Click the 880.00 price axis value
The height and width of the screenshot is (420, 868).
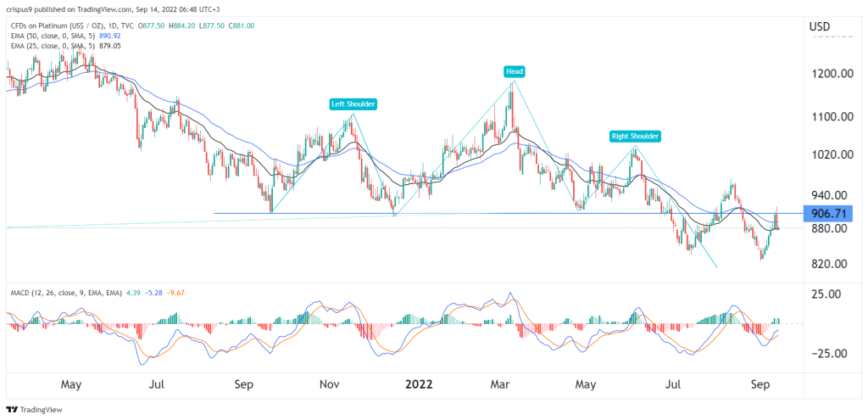(831, 228)
